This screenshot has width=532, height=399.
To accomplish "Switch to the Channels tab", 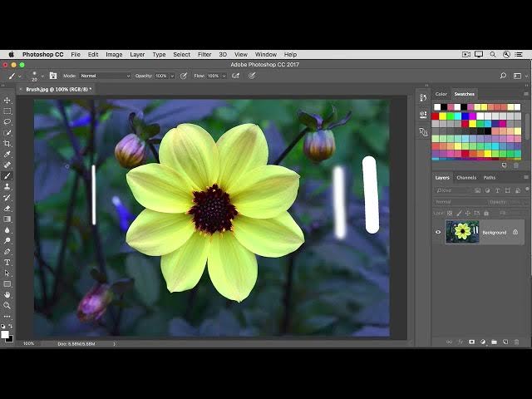I will tap(466, 177).
